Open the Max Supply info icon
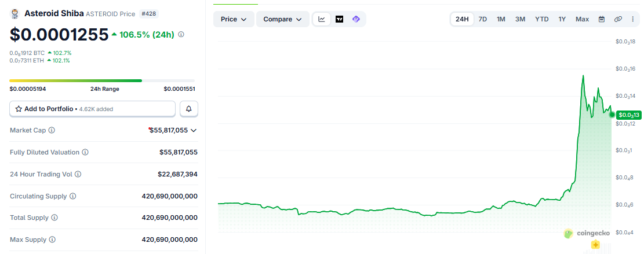This screenshot has width=644, height=254. (x=52, y=240)
